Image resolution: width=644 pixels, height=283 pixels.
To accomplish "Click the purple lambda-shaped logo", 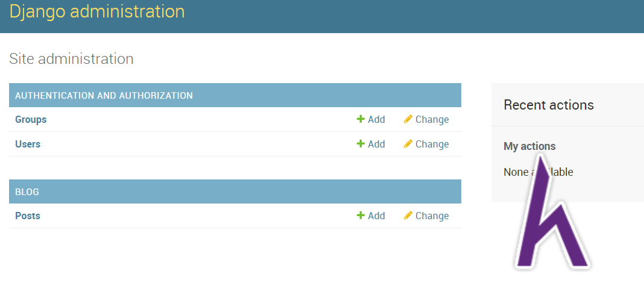I will click(551, 213).
